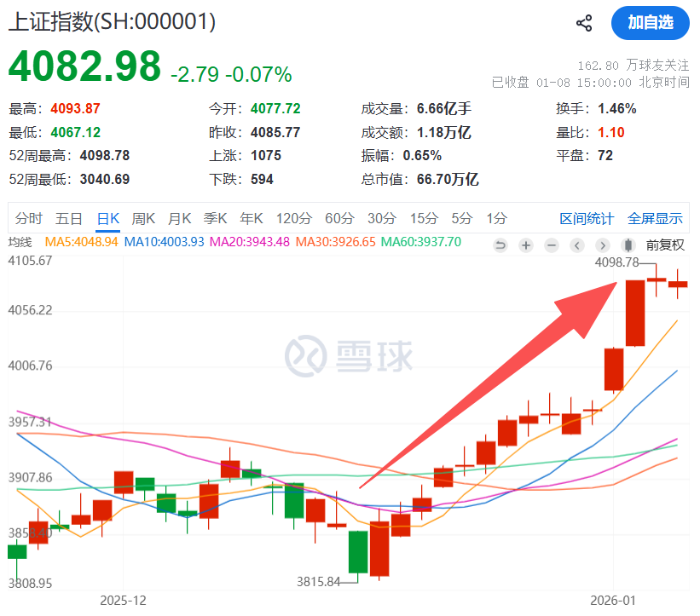The width and height of the screenshot is (700, 616).
Task: Click the tallest red candlestick near 4098.78
Action: click(x=635, y=312)
